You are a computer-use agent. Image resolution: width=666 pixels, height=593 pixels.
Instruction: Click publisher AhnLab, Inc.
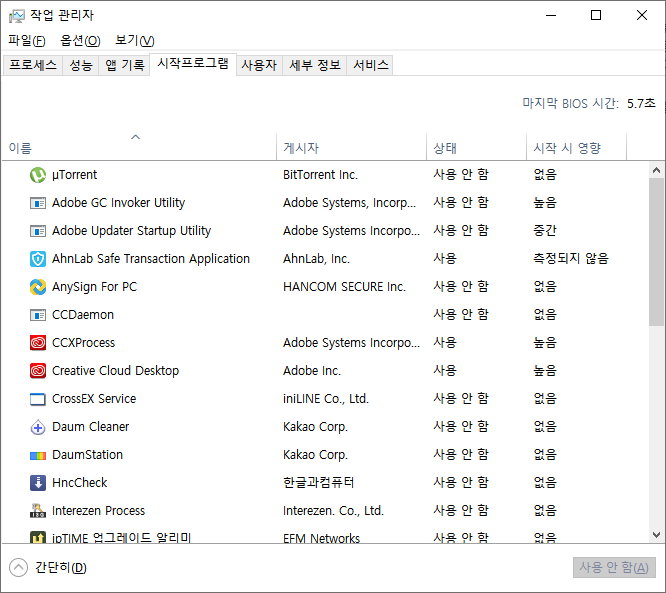(x=316, y=259)
